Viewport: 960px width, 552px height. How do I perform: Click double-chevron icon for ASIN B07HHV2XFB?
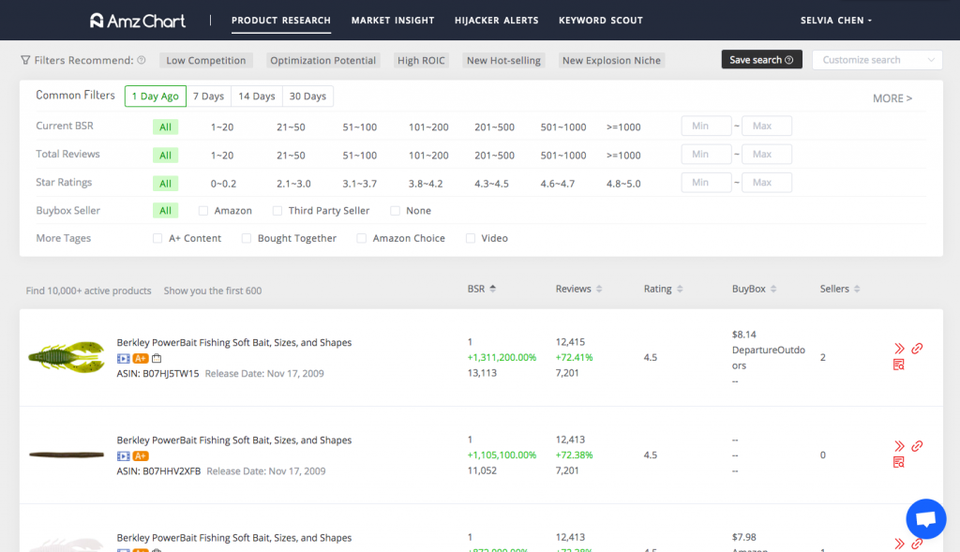[899, 446]
